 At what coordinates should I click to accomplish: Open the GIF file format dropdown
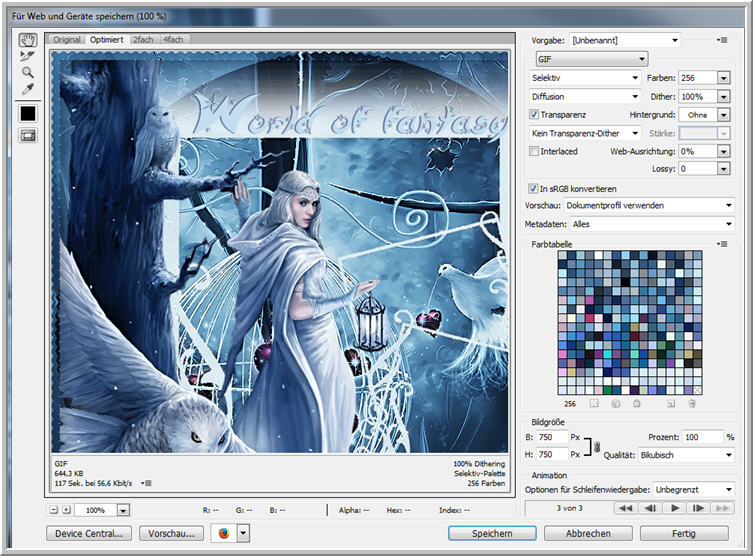point(591,59)
